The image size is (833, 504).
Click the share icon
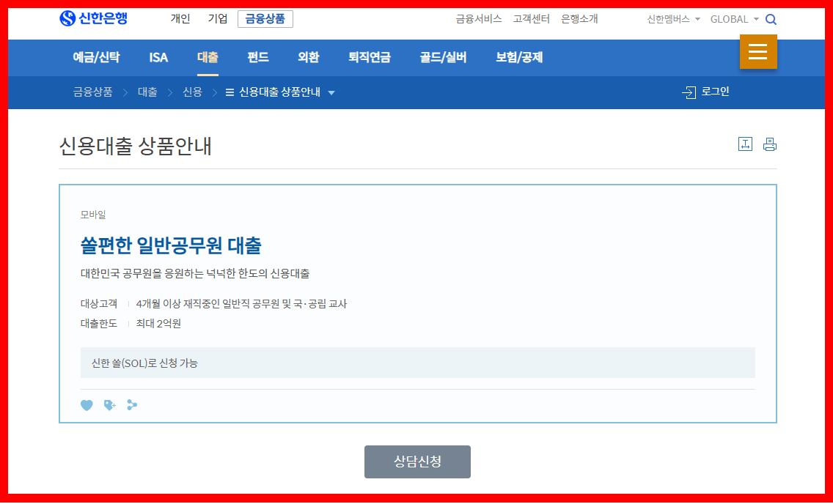(132, 405)
